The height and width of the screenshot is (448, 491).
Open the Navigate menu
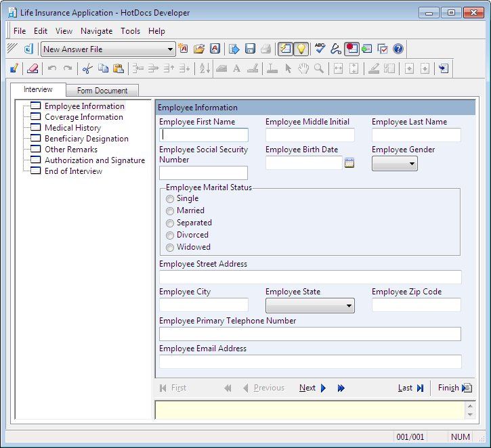click(96, 31)
